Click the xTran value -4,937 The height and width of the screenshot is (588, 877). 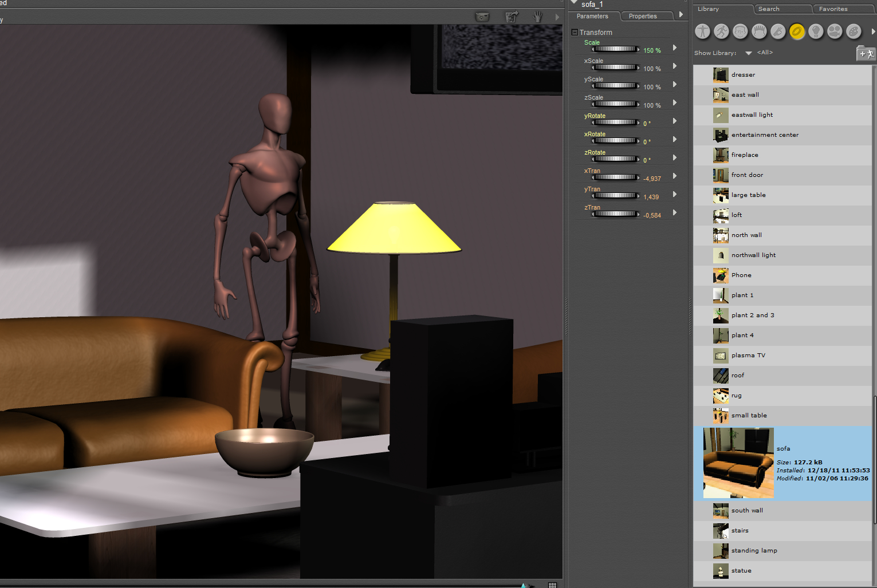tap(652, 179)
